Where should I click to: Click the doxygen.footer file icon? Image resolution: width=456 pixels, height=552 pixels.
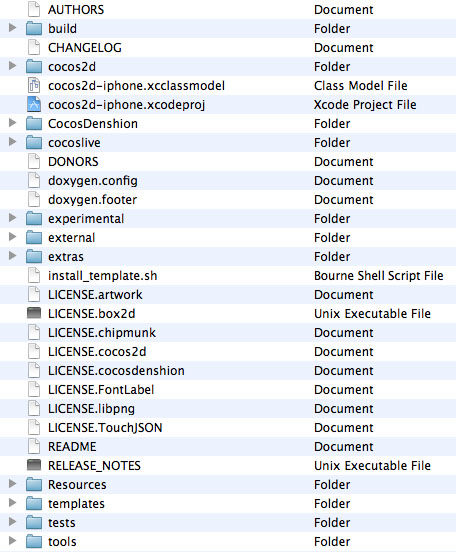[34, 199]
